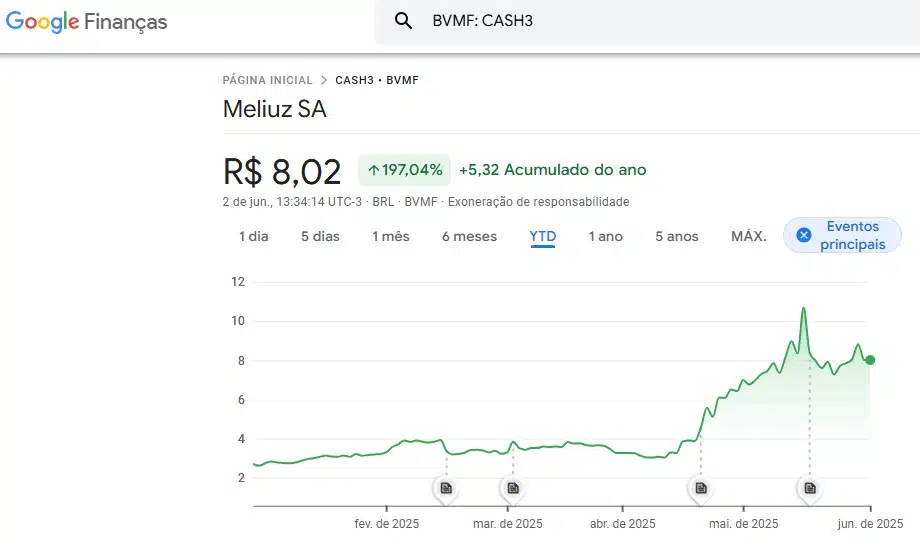Open Exoneração de responsabilidade link
This screenshot has width=920, height=542.
[x=539, y=202]
